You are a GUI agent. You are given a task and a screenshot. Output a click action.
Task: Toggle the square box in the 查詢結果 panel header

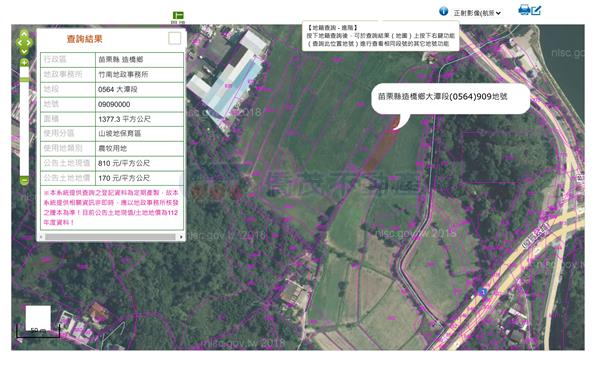pyautogui.click(x=174, y=38)
